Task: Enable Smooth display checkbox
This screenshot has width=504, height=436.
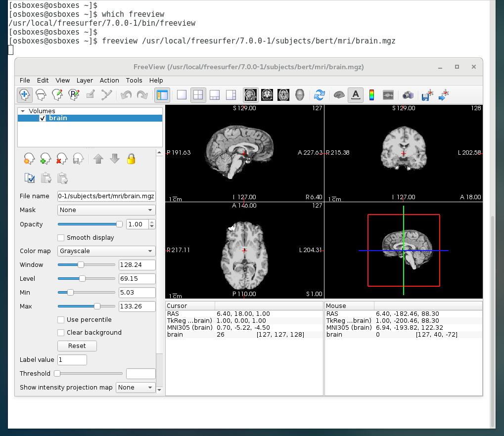Action: tap(61, 238)
